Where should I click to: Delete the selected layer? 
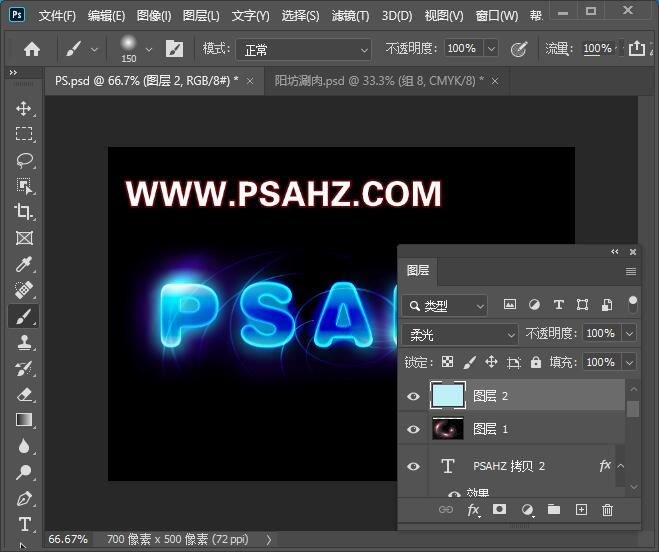pos(607,510)
